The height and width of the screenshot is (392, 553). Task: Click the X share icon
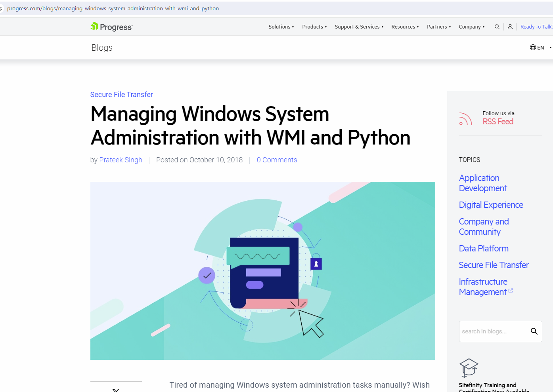click(x=116, y=390)
